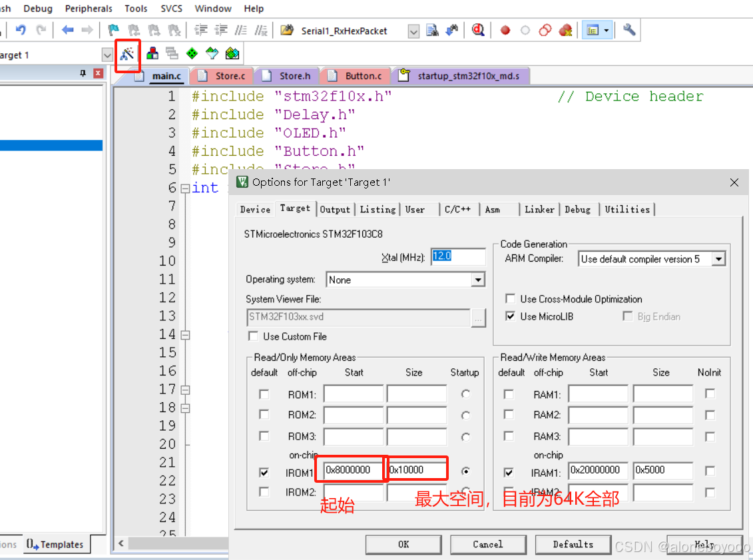Indent selected lines icon

(x=201, y=30)
